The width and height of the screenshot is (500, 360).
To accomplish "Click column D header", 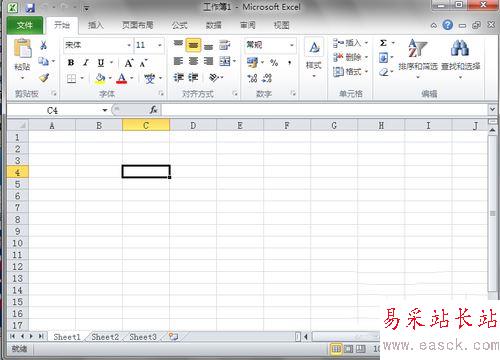I will [x=193, y=126].
